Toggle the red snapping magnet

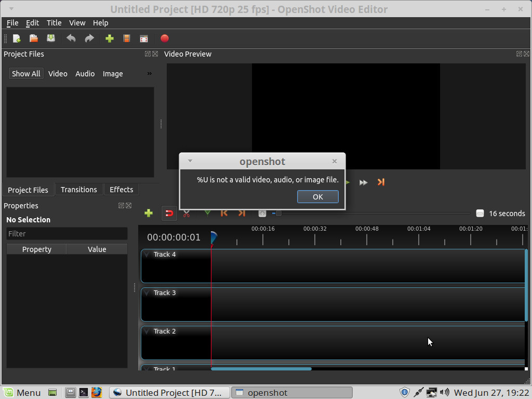[x=169, y=214]
